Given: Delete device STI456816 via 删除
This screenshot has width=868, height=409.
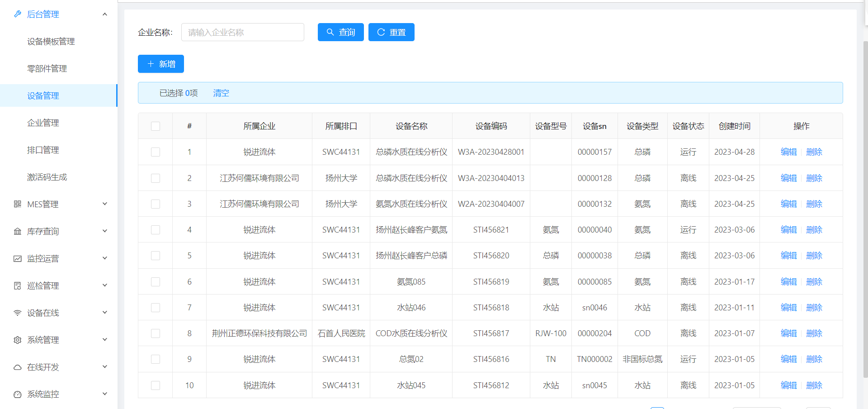Looking at the screenshot, I should coord(814,359).
